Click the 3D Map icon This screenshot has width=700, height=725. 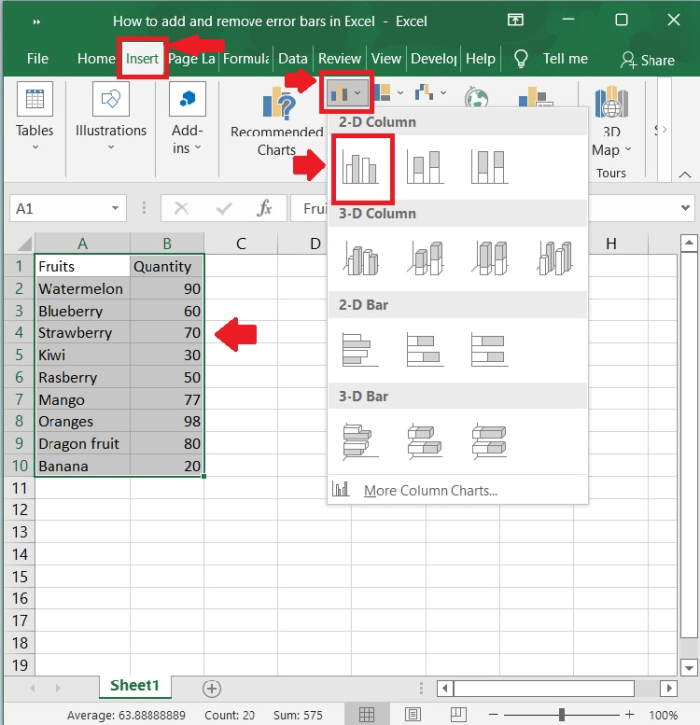(611, 101)
